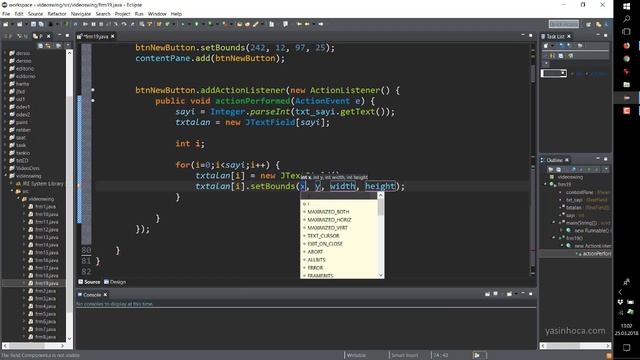This screenshot has width=640, height=360.
Task: Open the Task List find dropdown
Action: point(563,73)
